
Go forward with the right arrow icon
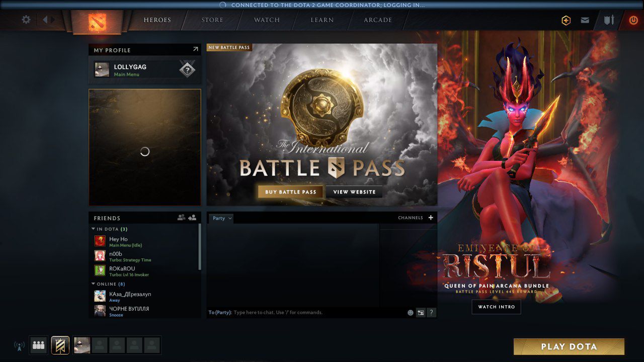coord(53,20)
